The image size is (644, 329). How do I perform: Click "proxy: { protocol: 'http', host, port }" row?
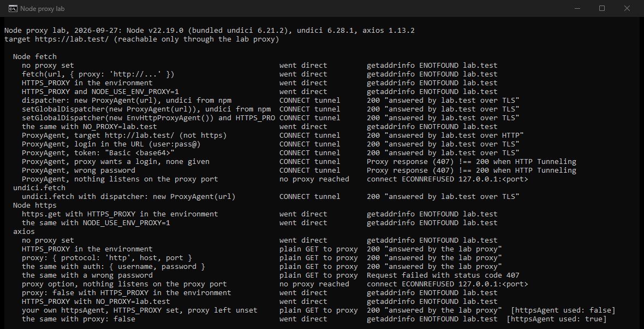pos(262,258)
